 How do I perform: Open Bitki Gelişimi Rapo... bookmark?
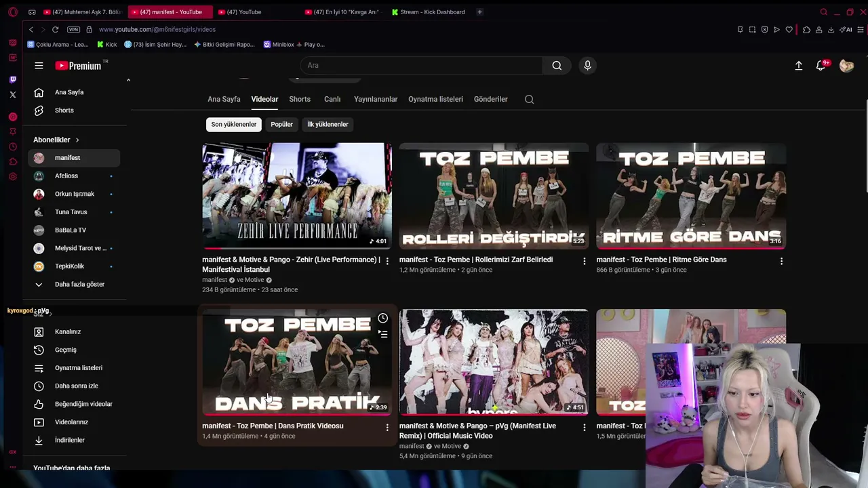[224, 45]
